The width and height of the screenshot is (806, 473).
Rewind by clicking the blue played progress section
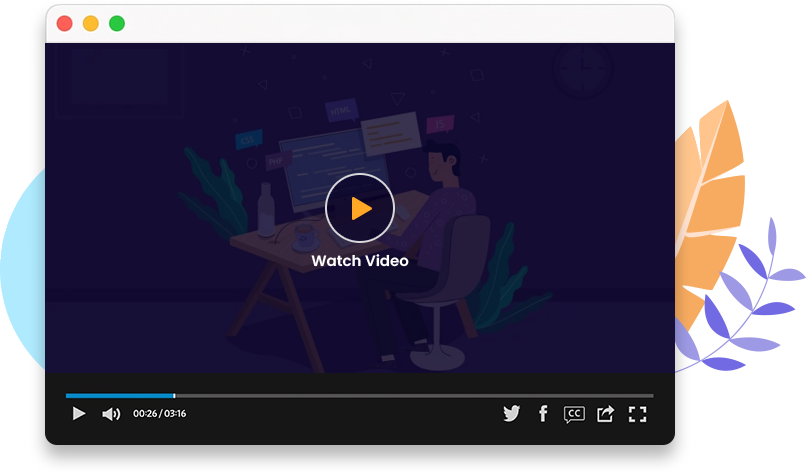[118, 396]
